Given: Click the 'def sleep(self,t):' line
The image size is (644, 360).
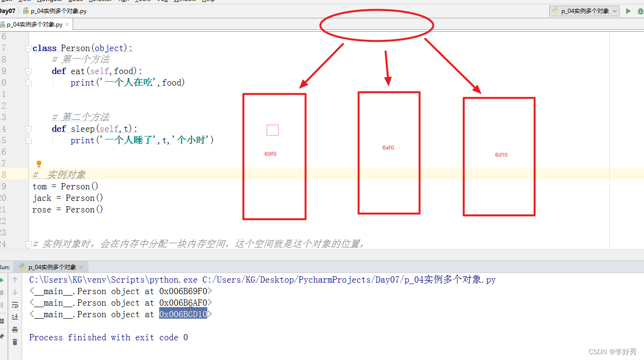Looking at the screenshot, I should 95,129.
